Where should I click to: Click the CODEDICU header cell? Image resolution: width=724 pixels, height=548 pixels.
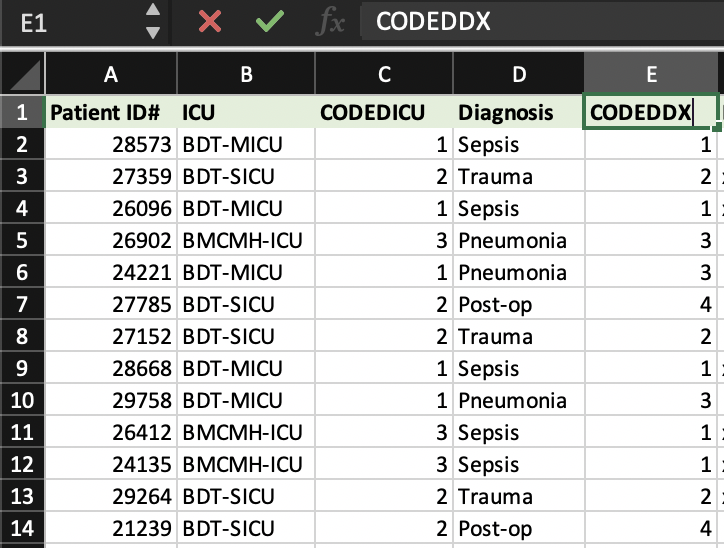[384, 112]
